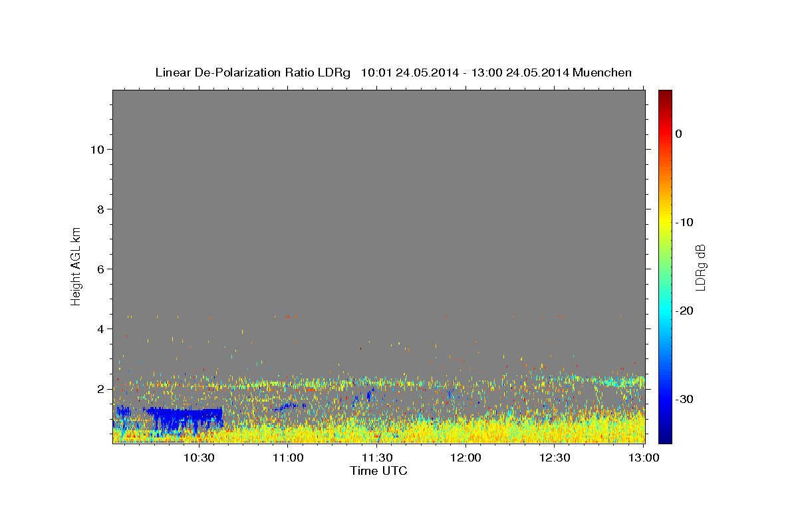
Task: Click the 13:00 time tick label
Action: (644, 458)
